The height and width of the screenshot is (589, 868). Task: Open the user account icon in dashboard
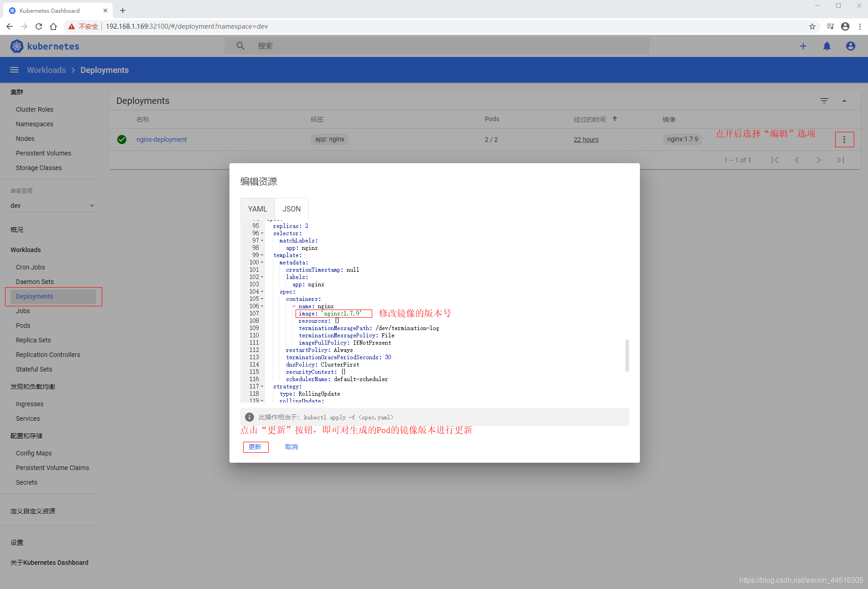pos(851,46)
